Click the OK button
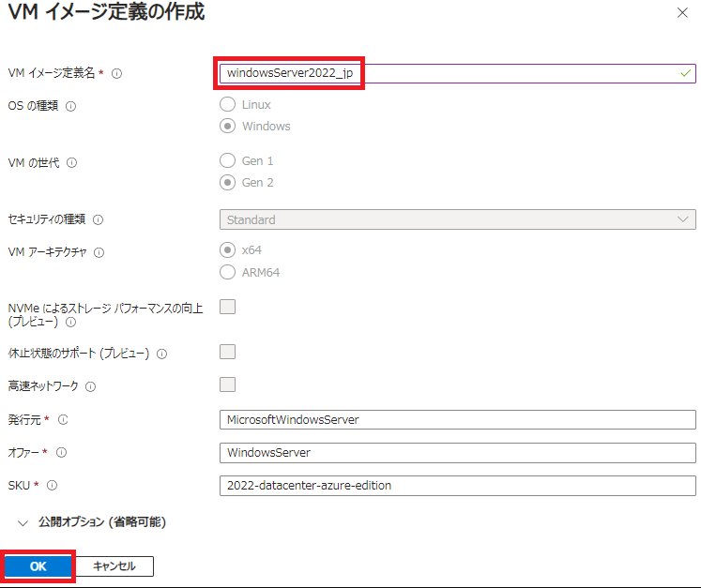The image size is (701, 588). tap(38, 566)
